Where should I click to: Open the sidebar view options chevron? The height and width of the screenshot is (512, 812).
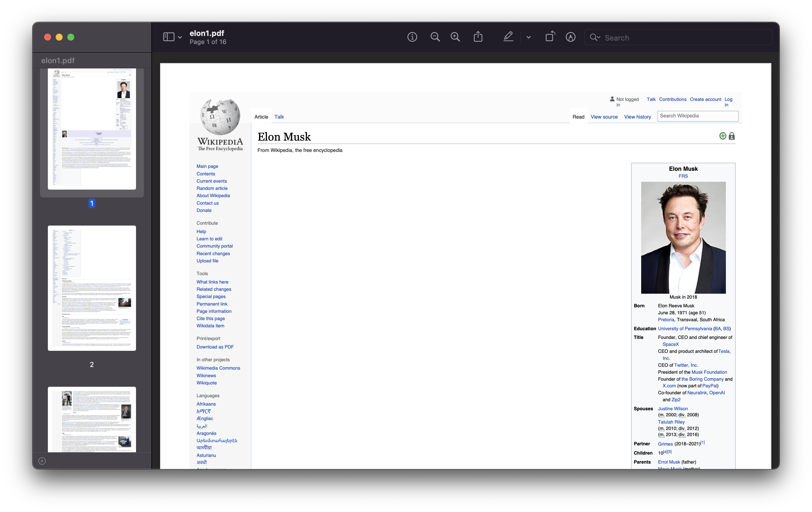click(x=180, y=37)
